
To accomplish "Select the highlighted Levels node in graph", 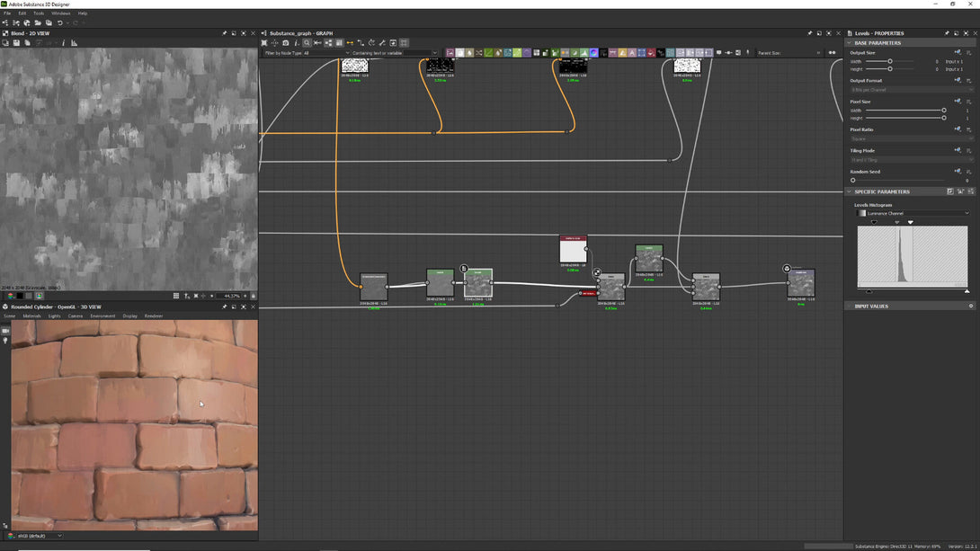I will coord(478,283).
